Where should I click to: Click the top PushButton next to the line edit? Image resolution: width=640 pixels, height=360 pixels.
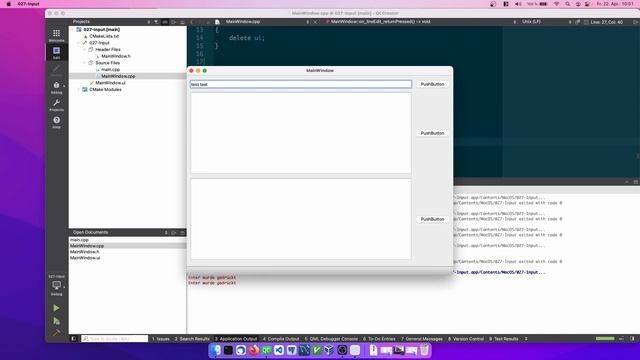432,84
